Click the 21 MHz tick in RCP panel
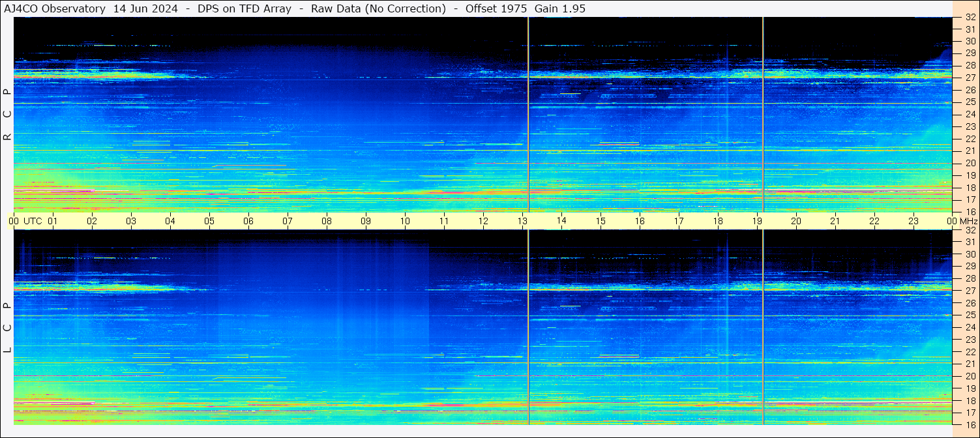Viewport: 980px width, 438px height. (970, 151)
